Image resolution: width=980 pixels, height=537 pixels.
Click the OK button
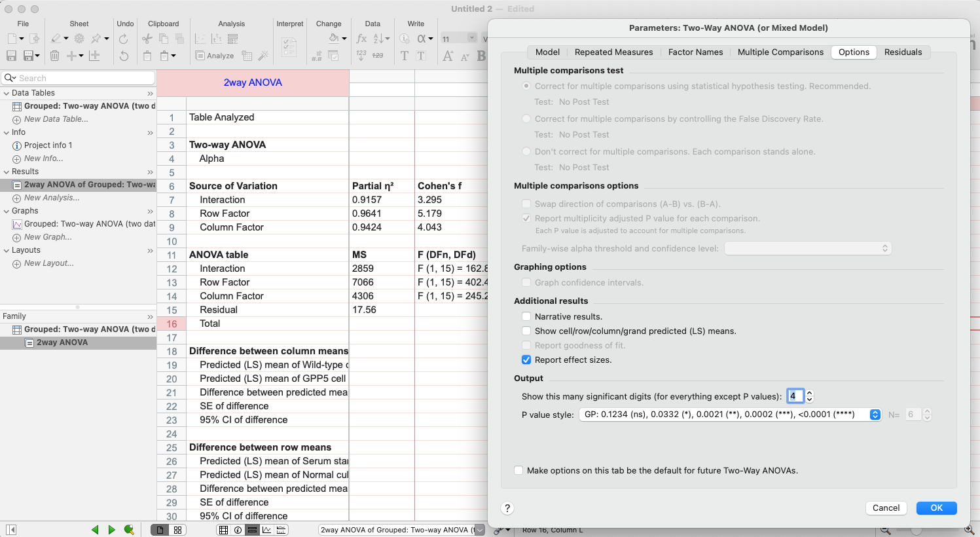click(x=936, y=508)
